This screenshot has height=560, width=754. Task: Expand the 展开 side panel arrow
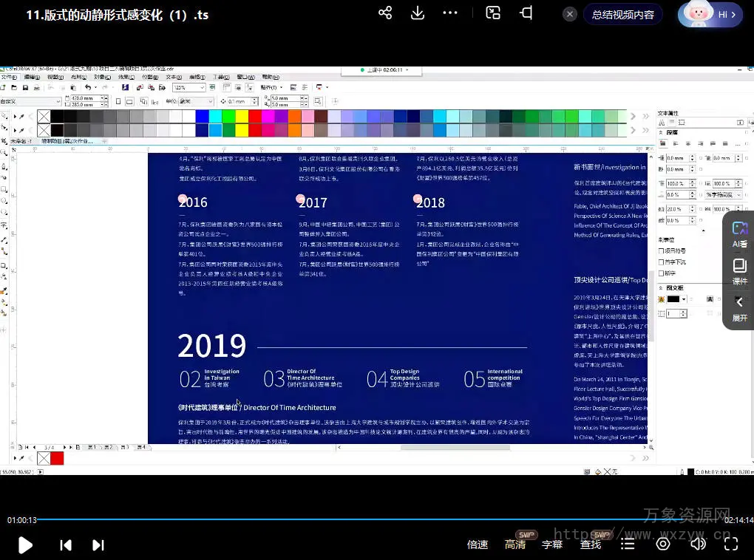(739, 308)
